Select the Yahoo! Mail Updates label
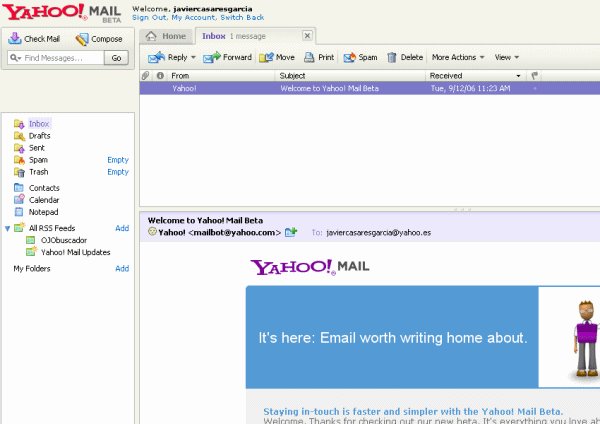600x424 pixels. [x=75, y=252]
